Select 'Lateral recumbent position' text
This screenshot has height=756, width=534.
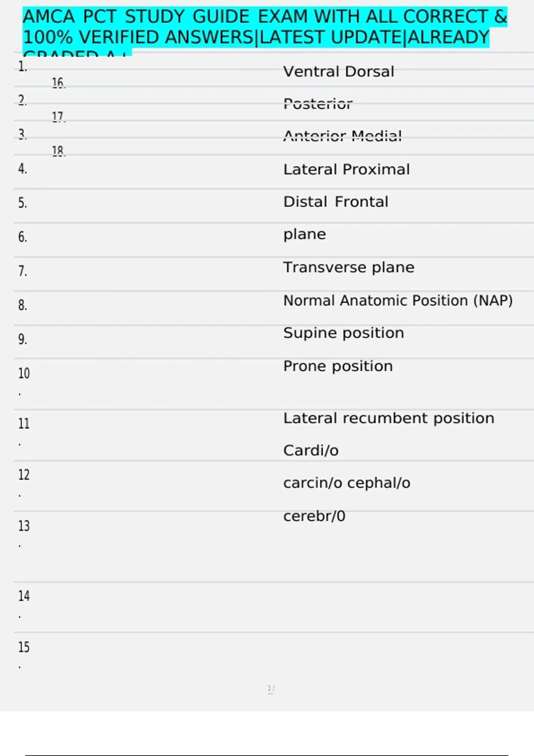(389, 418)
